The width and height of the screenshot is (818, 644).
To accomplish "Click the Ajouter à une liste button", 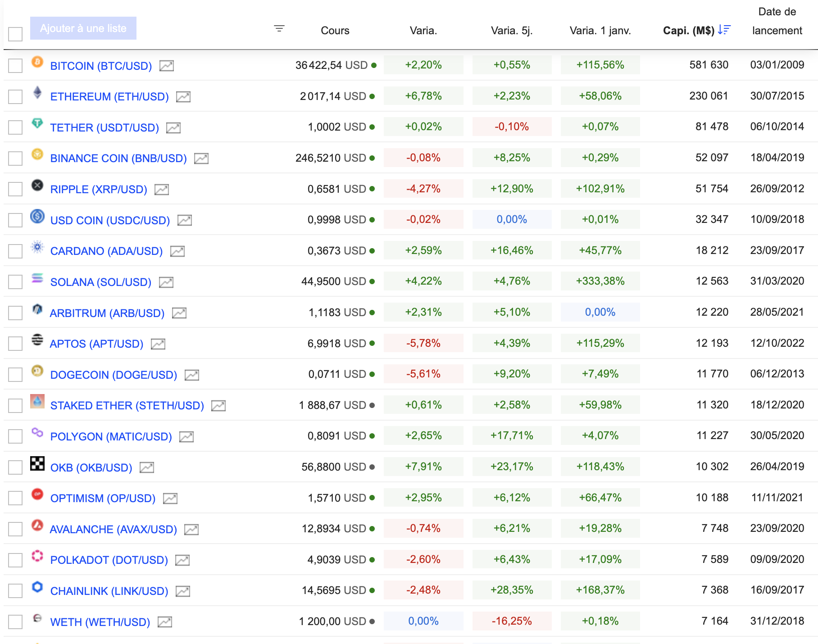I will (x=83, y=28).
